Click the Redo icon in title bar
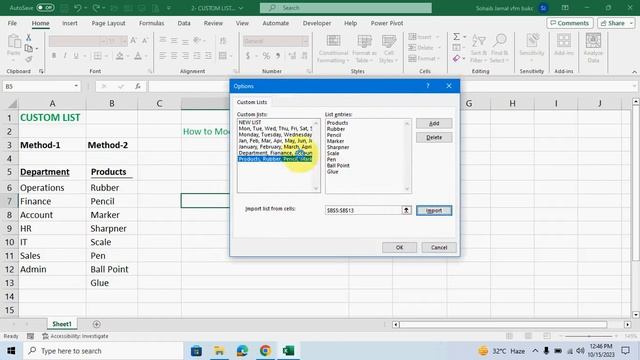 click(x=96, y=8)
